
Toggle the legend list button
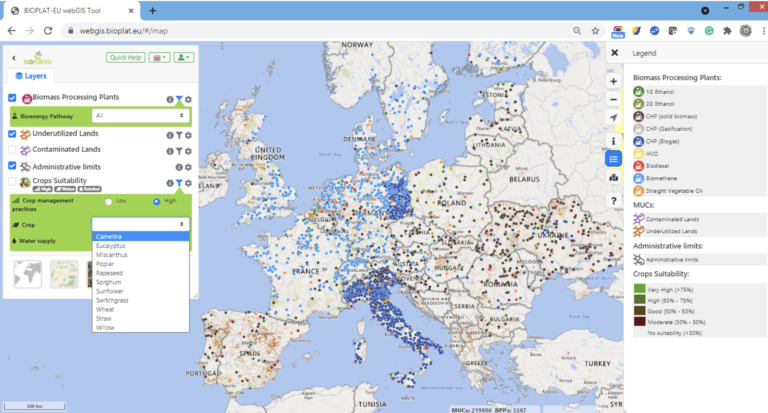click(x=613, y=159)
